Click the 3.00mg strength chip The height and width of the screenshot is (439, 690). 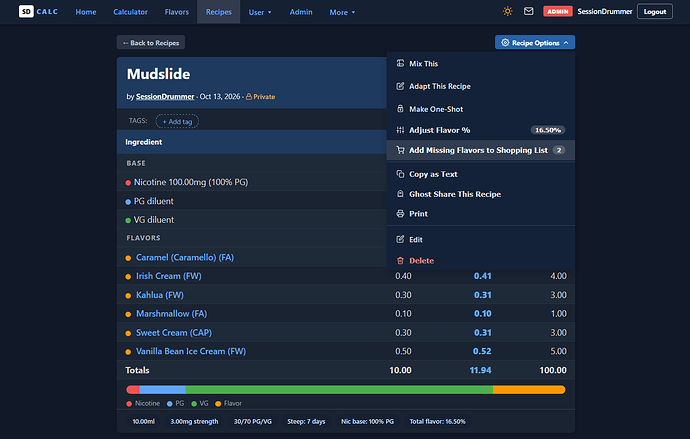point(194,421)
